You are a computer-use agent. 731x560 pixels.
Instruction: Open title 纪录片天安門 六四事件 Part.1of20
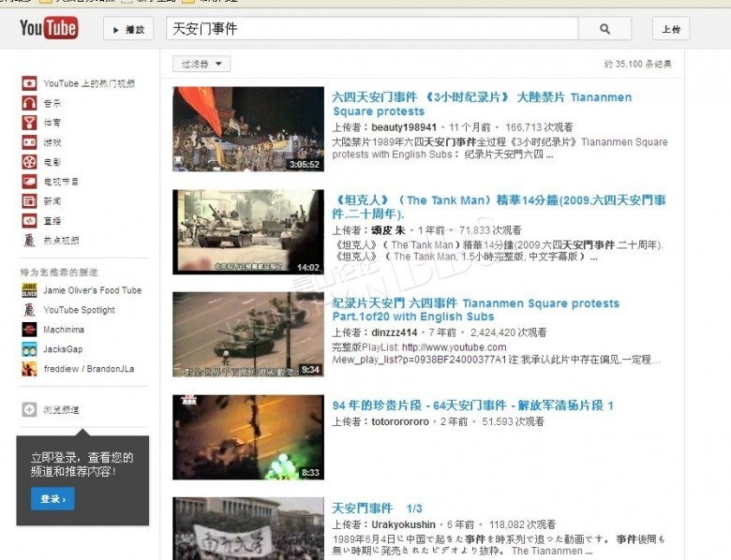point(475,310)
